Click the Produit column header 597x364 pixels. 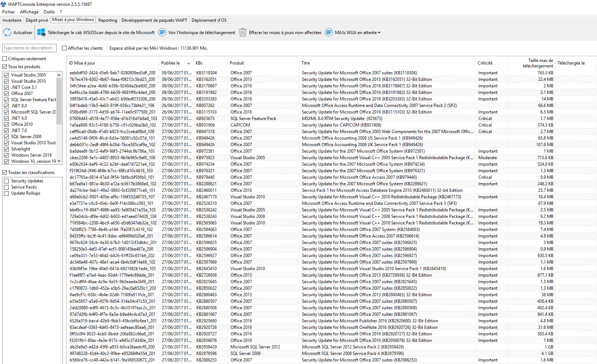pos(237,63)
